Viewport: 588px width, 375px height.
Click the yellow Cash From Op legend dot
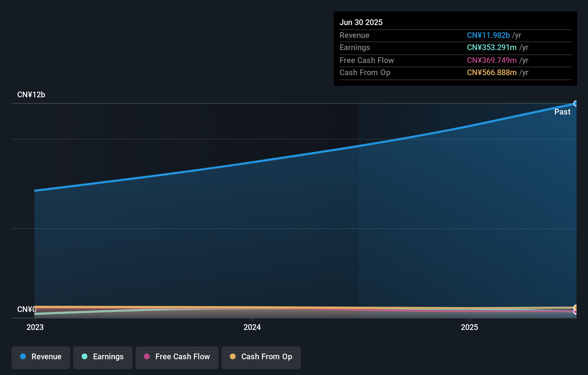[x=233, y=357]
